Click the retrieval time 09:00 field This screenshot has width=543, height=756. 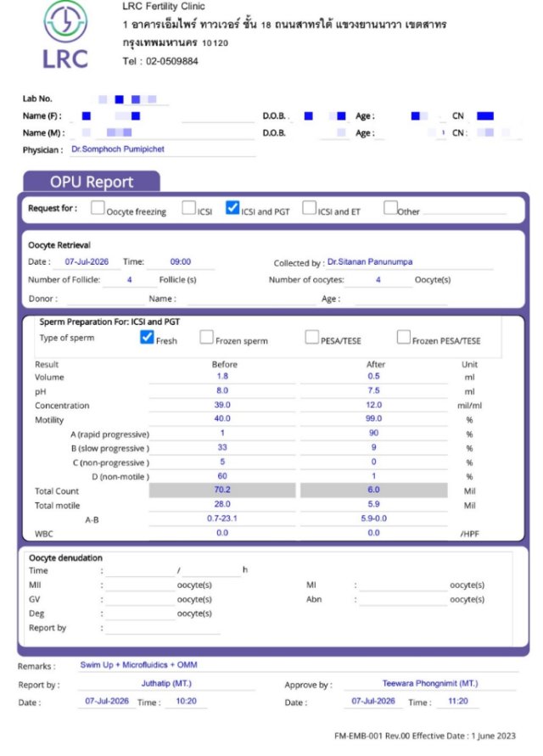(x=181, y=262)
